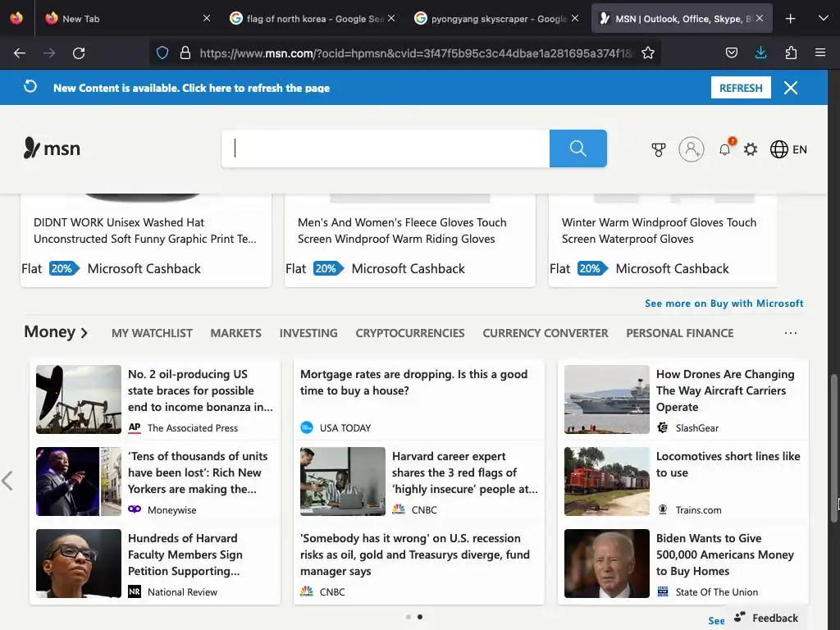The width and height of the screenshot is (840, 630).
Task: Select second carousel page dot
Action: (x=420, y=617)
